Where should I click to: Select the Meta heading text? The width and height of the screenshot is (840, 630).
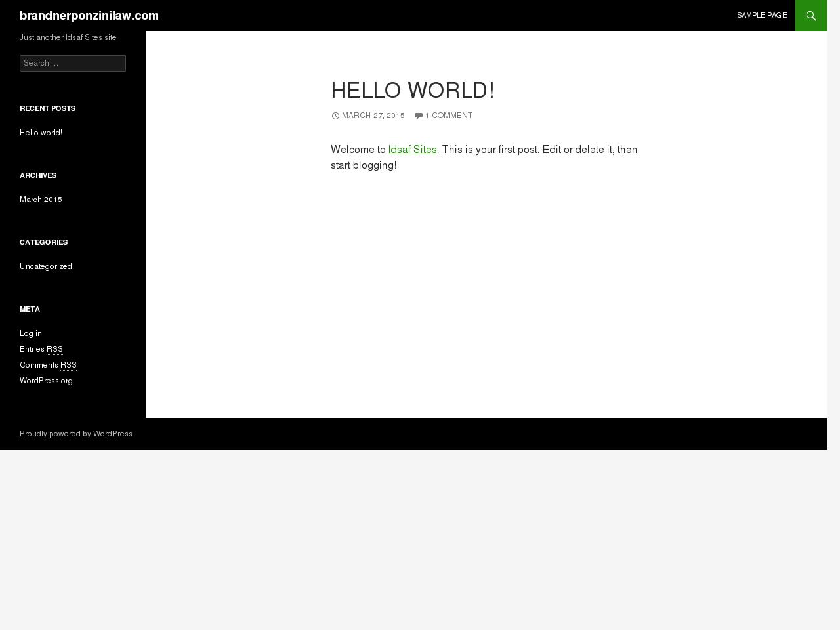tap(30, 309)
